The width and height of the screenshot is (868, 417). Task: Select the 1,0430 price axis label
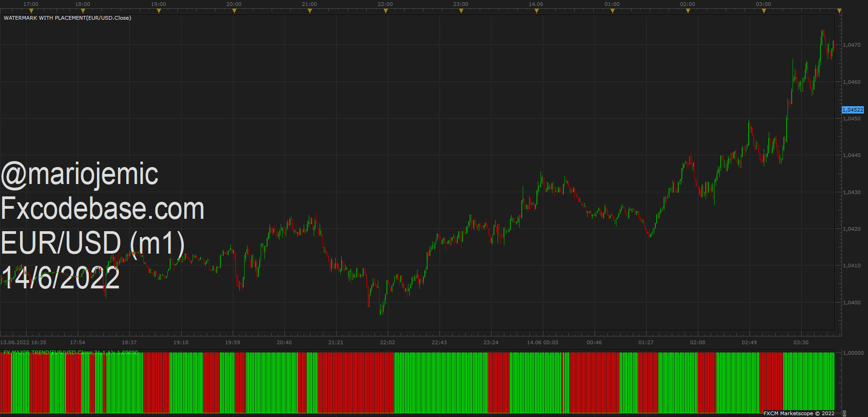pyautogui.click(x=852, y=192)
